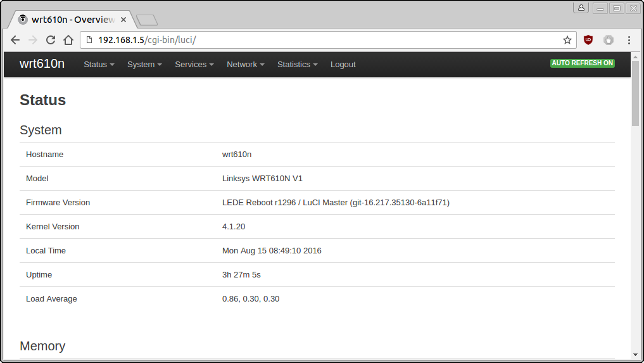Image resolution: width=644 pixels, height=363 pixels.
Task: Click the scrollbar down arrow
Action: pyautogui.click(x=635, y=354)
